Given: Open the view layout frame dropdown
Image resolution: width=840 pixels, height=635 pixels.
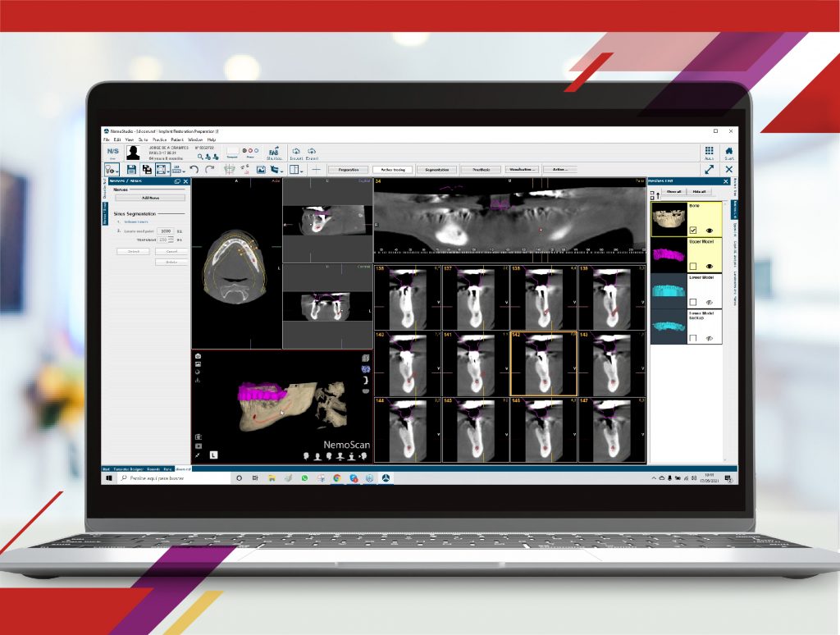Looking at the screenshot, I should [x=162, y=170].
